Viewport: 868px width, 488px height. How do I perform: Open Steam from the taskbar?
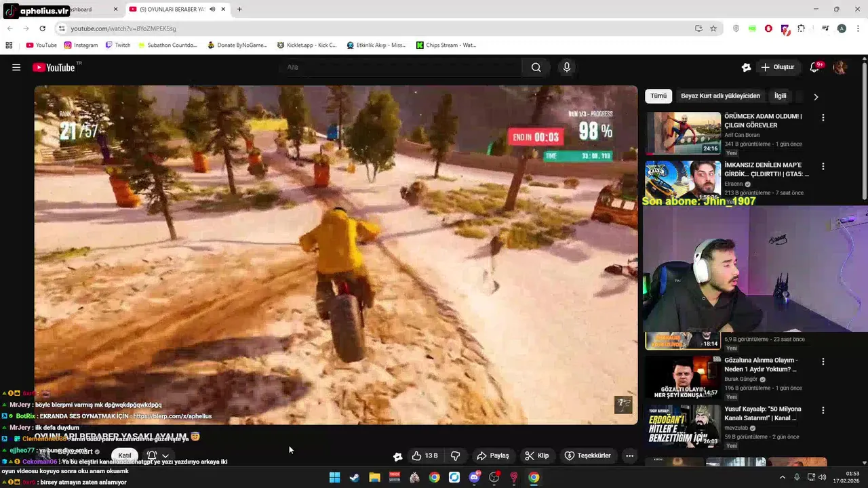point(354,477)
